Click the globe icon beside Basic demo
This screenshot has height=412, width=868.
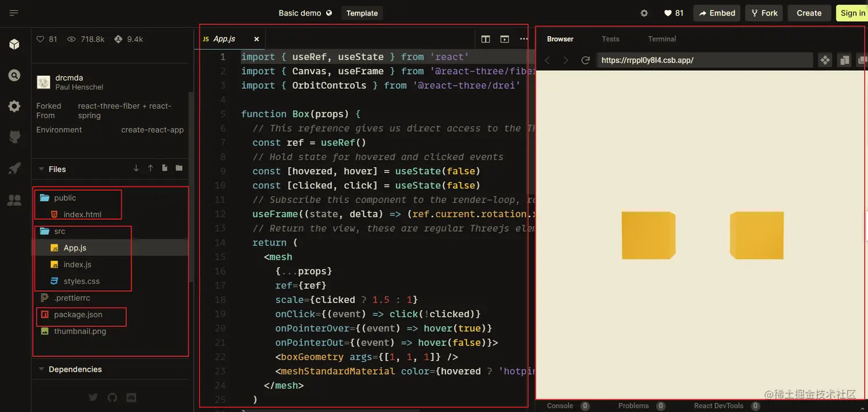(x=329, y=13)
